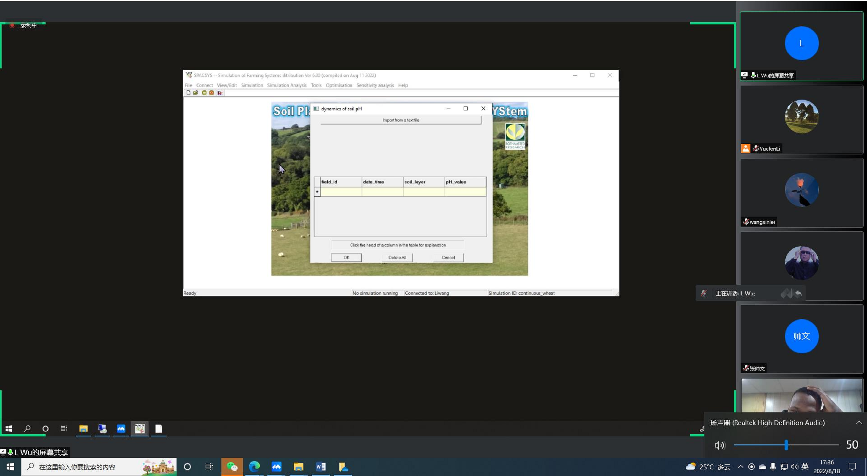Expand the audio output device chevron
The width and height of the screenshot is (868, 476).
(x=859, y=423)
